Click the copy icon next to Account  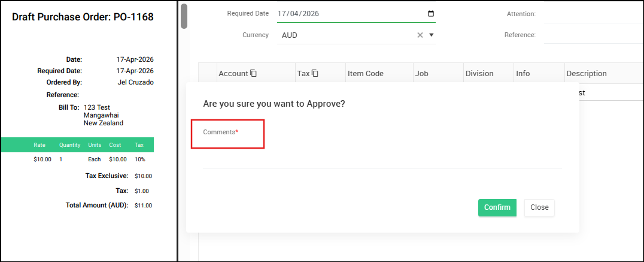253,74
